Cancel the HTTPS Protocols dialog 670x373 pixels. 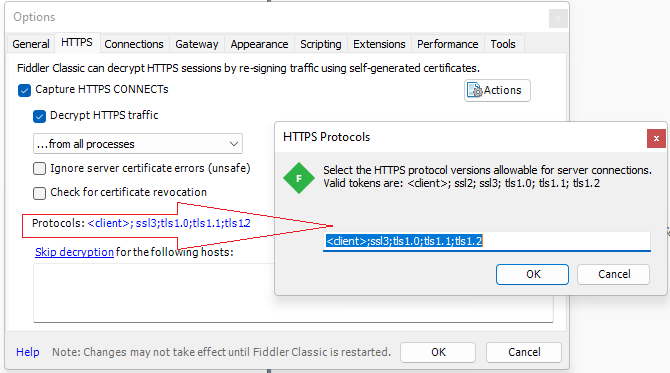coord(614,274)
